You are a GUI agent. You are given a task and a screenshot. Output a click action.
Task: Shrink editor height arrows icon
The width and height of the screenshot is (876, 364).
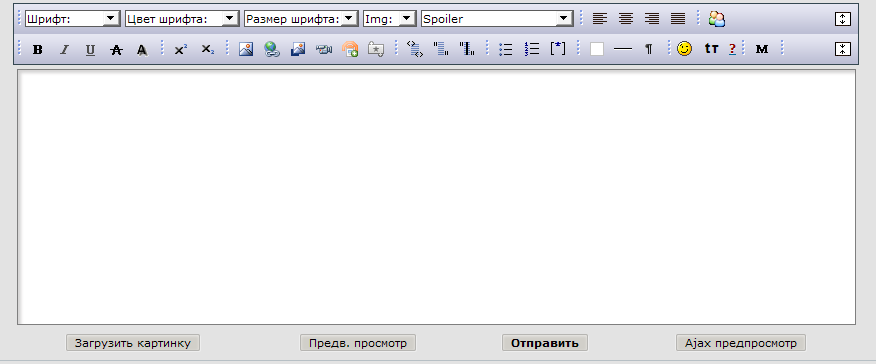[x=842, y=49]
